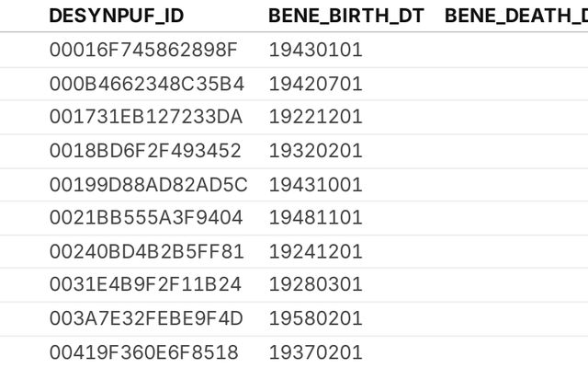This screenshot has width=588, height=368.
Task: Click ID cell 00419F360E6F8518
Action: [x=143, y=352]
